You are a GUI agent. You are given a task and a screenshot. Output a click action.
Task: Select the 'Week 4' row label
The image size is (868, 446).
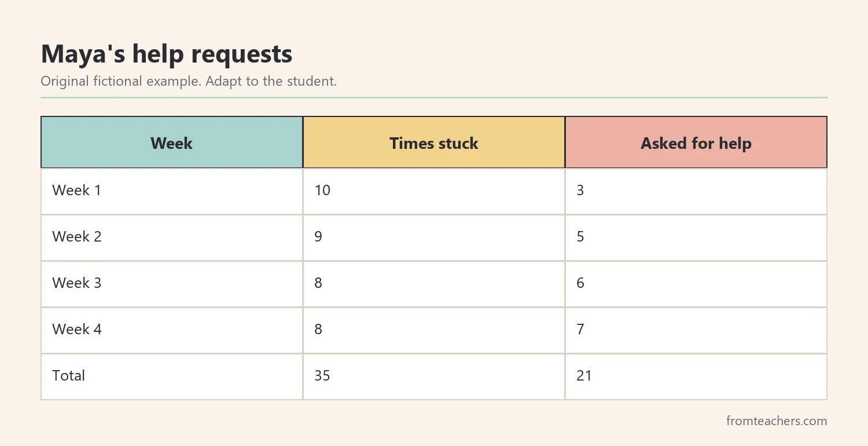coord(77,329)
